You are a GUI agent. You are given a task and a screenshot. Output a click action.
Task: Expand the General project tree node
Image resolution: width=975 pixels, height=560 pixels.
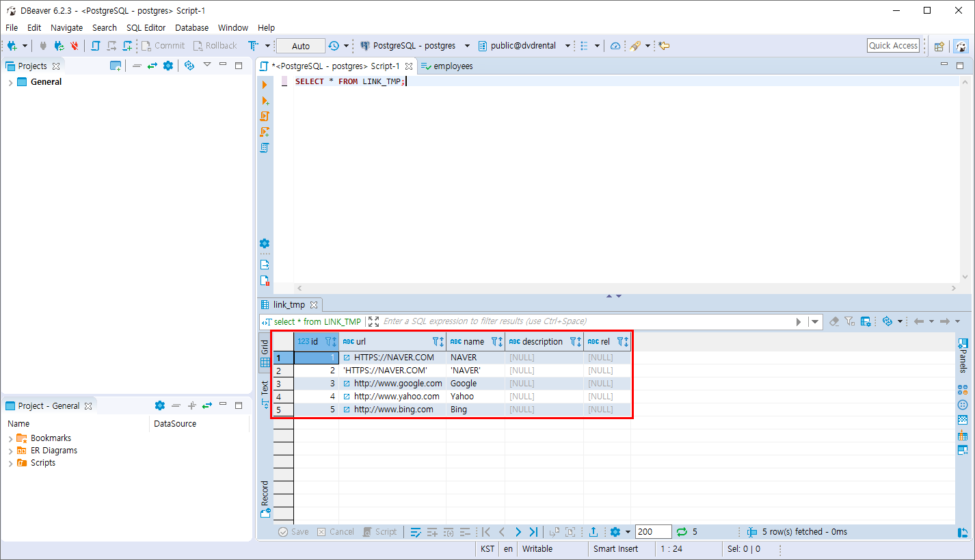(10, 82)
